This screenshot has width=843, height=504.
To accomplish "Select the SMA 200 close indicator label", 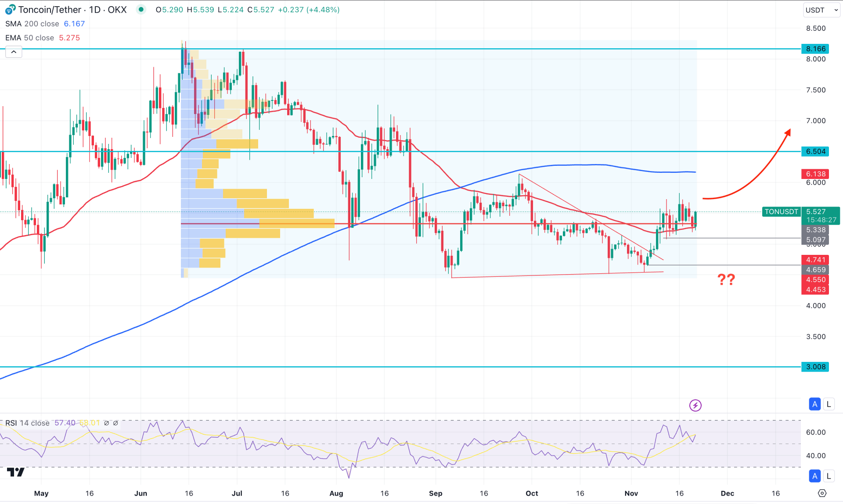I will (32, 24).
